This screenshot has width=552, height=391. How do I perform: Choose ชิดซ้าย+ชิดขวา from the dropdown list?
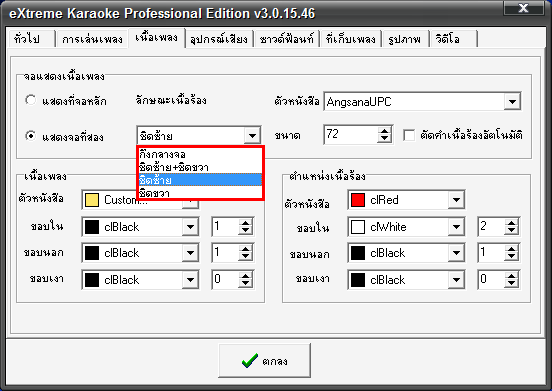200,167
